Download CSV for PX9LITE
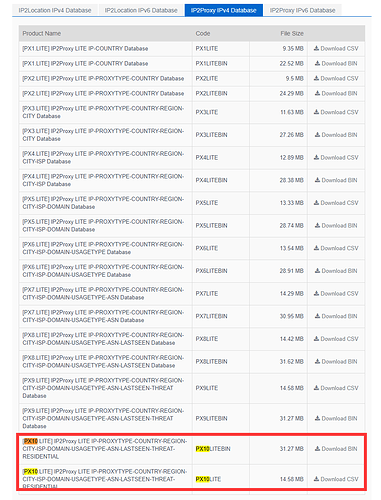The image size is (381, 500). coord(336,388)
